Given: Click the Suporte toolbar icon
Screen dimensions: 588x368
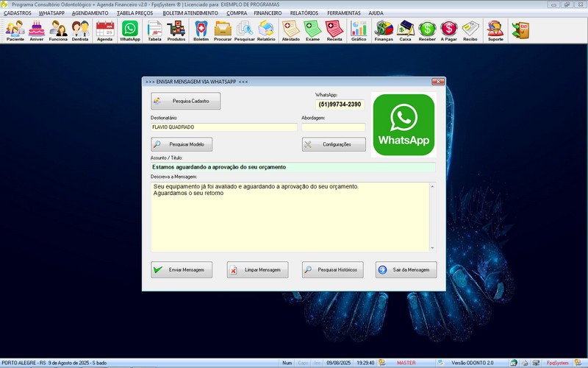Looking at the screenshot, I should (x=496, y=30).
